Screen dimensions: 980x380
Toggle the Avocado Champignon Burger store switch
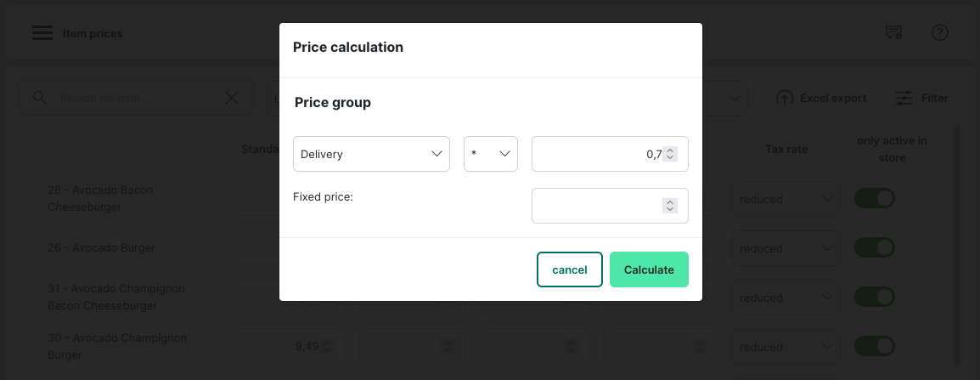point(874,346)
